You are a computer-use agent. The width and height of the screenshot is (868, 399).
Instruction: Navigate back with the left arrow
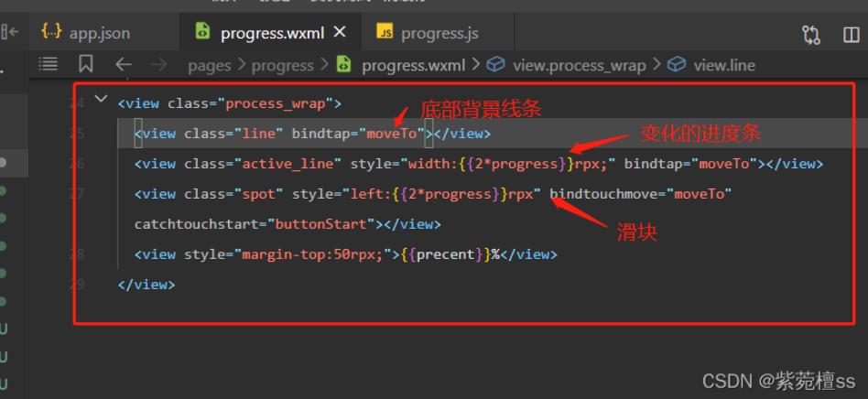click(124, 64)
